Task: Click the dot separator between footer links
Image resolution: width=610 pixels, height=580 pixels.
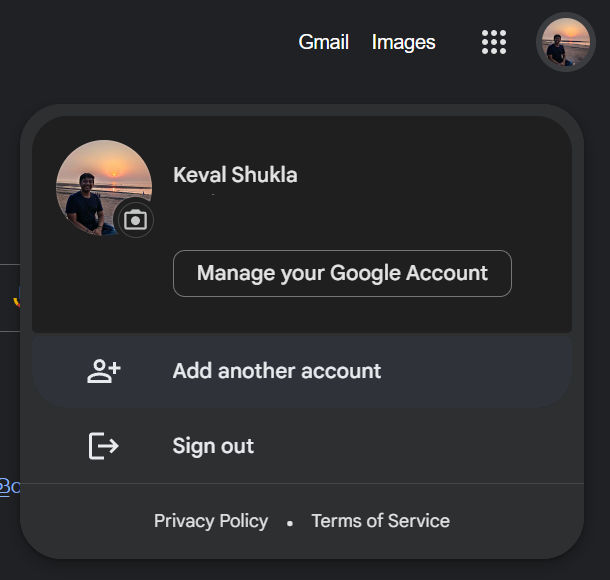Action: tap(290, 524)
